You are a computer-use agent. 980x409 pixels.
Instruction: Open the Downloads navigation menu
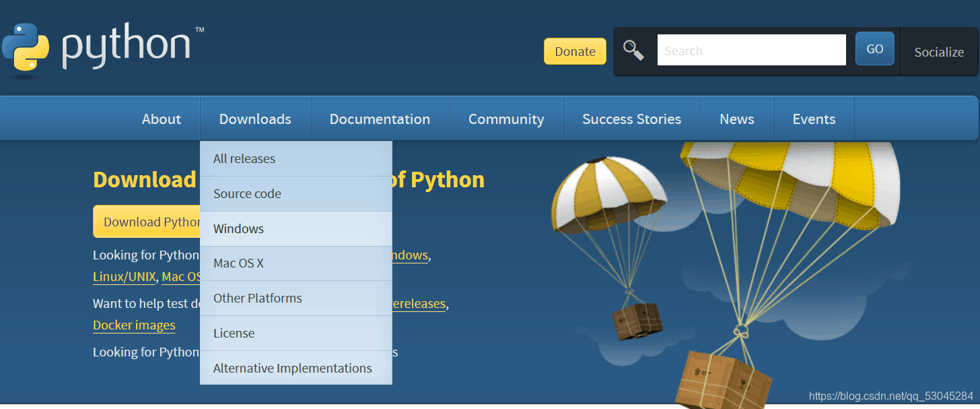[x=255, y=119]
